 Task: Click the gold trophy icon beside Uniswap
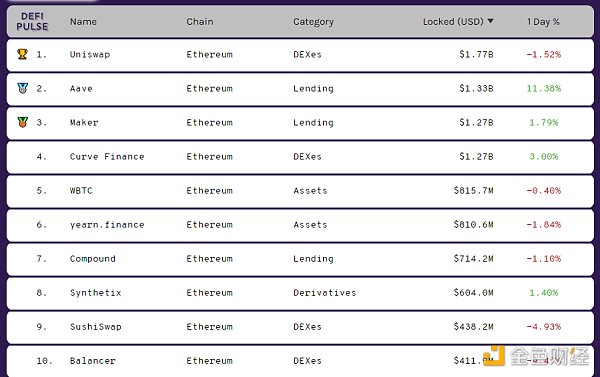tap(23, 54)
